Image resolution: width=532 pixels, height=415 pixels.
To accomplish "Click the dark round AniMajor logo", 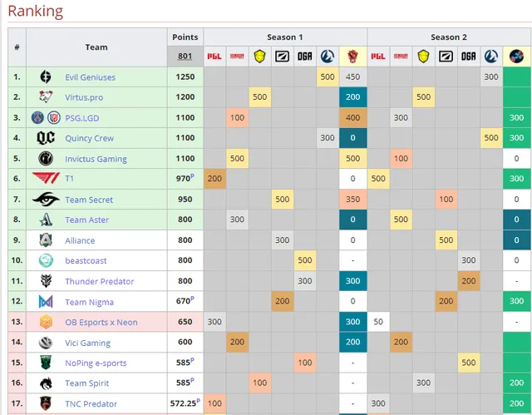I will pyautogui.click(x=516, y=57).
